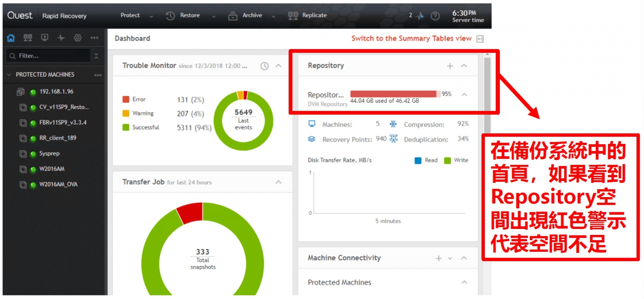Open the Archive menu

tap(252, 15)
